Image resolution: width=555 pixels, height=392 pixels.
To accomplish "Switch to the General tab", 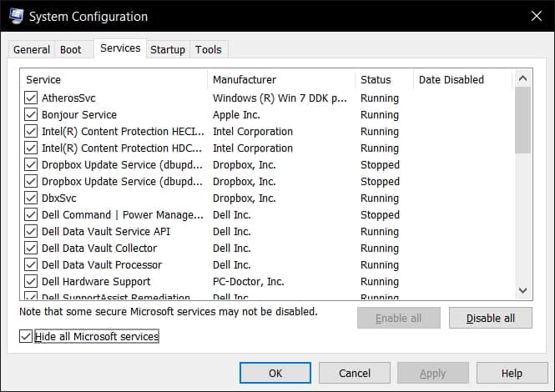I will [x=31, y=49].
